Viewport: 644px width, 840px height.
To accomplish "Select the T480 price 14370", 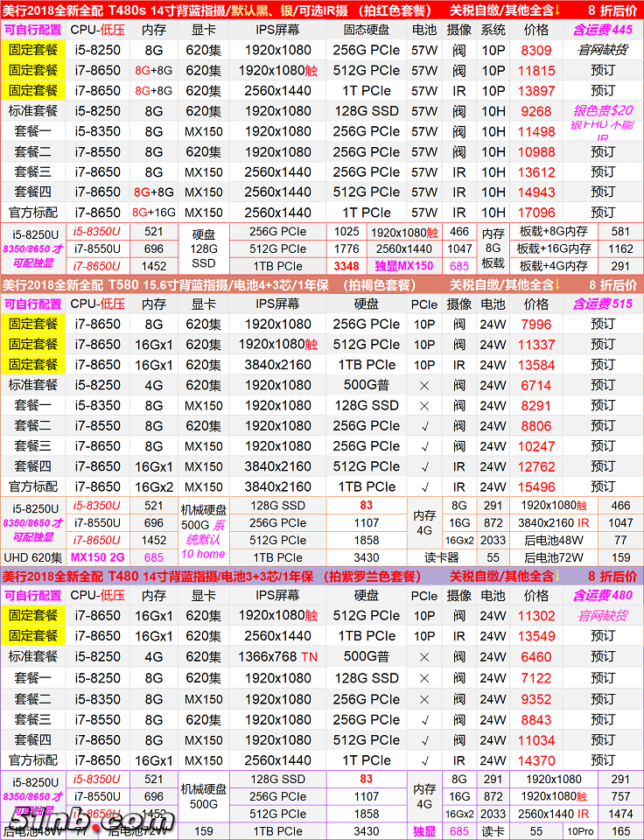I will [535, 760].
